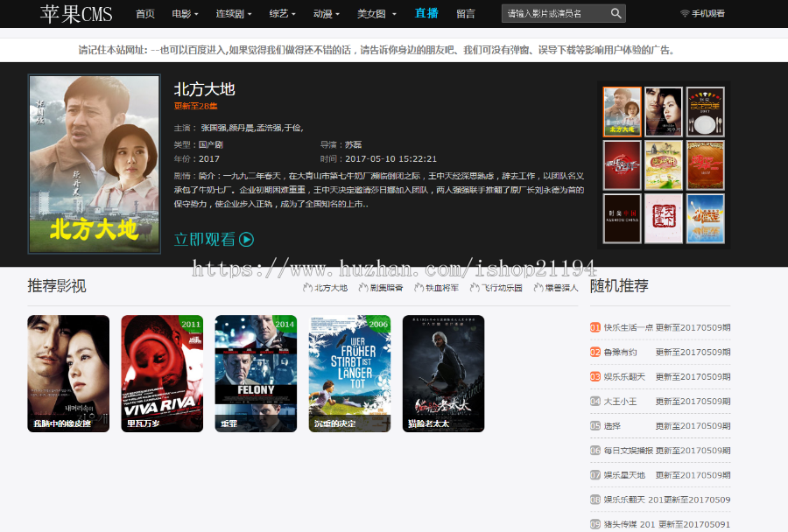Click actor name 孟浩强
The height and width of the screenshot is (532, 788).
click(x=269, y=128)
